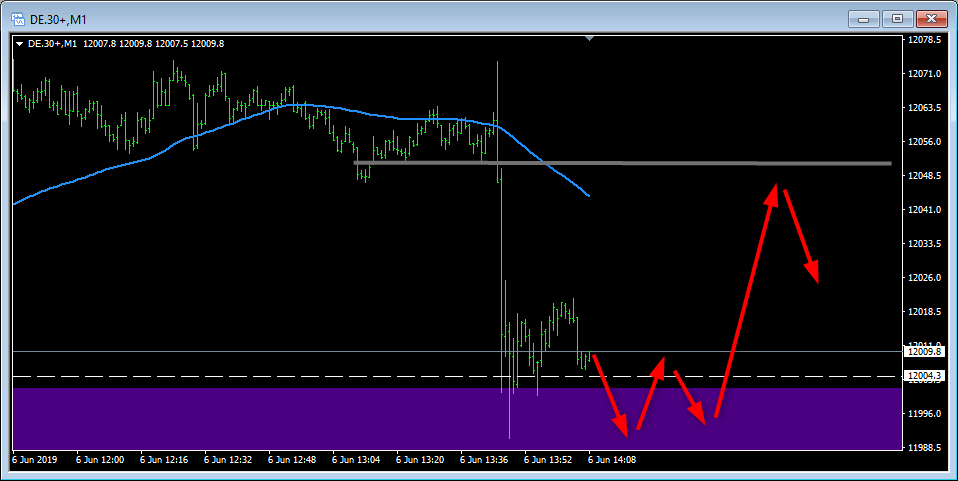Image resolution: width=958 pixels, height=481 pixels.
Task: Open the triangle menu beside DE.30+,M1 label
Action: (19, 43)
